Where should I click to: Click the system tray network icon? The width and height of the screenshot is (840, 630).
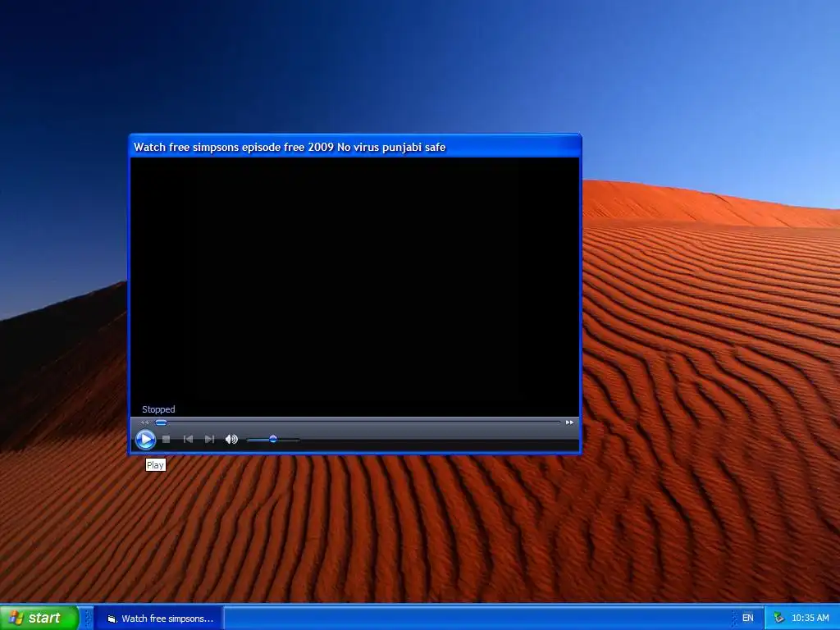[778, 619]
